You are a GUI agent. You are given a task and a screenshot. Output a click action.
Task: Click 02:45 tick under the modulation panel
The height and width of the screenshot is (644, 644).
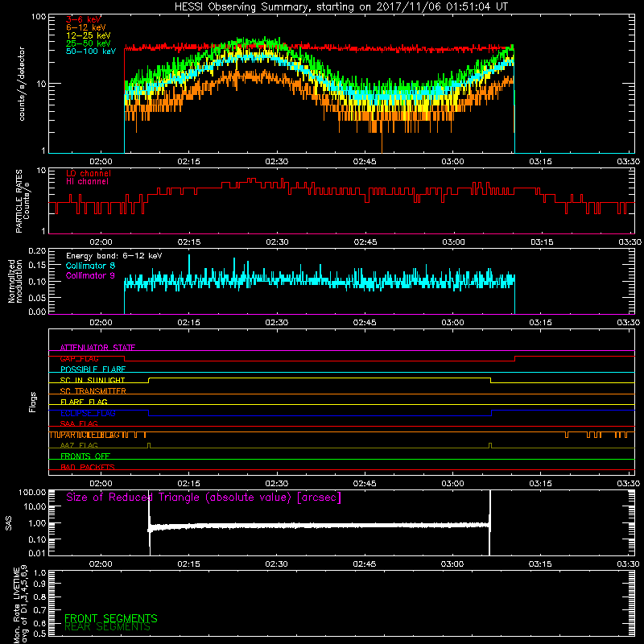(x=365, y=323)
